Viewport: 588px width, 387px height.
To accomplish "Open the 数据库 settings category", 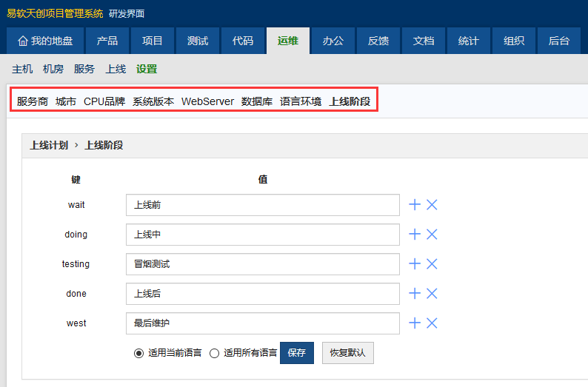I will [x=257, y=101].
